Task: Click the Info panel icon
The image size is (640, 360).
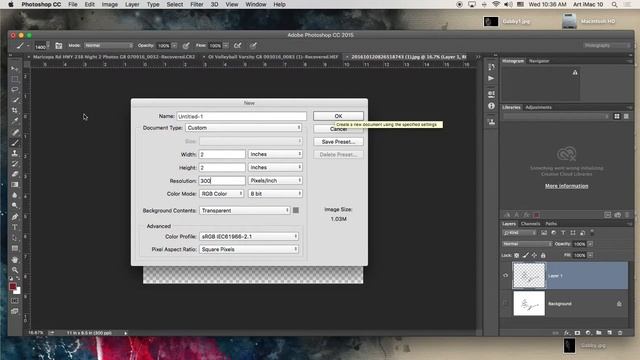Action: (x=491, y=106)
